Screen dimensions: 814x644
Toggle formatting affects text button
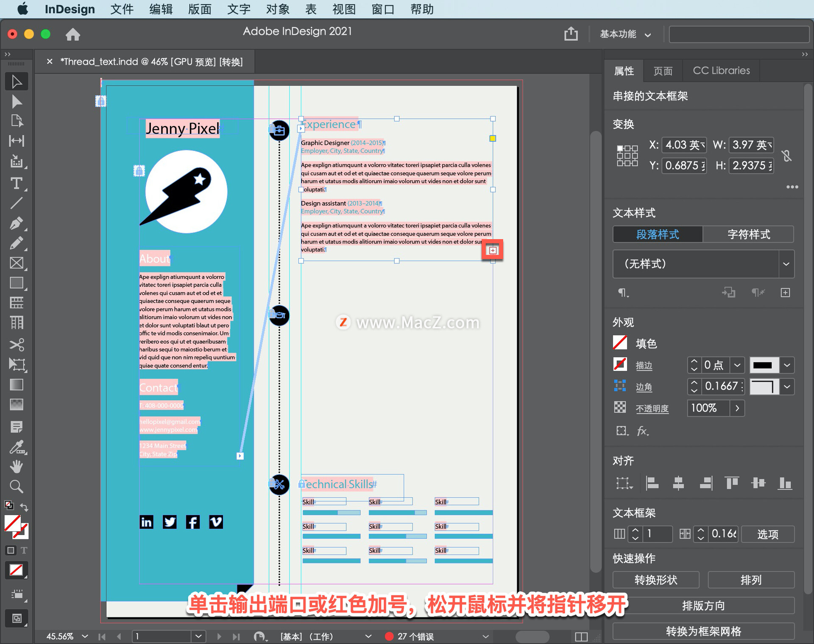tap(24, 550)
